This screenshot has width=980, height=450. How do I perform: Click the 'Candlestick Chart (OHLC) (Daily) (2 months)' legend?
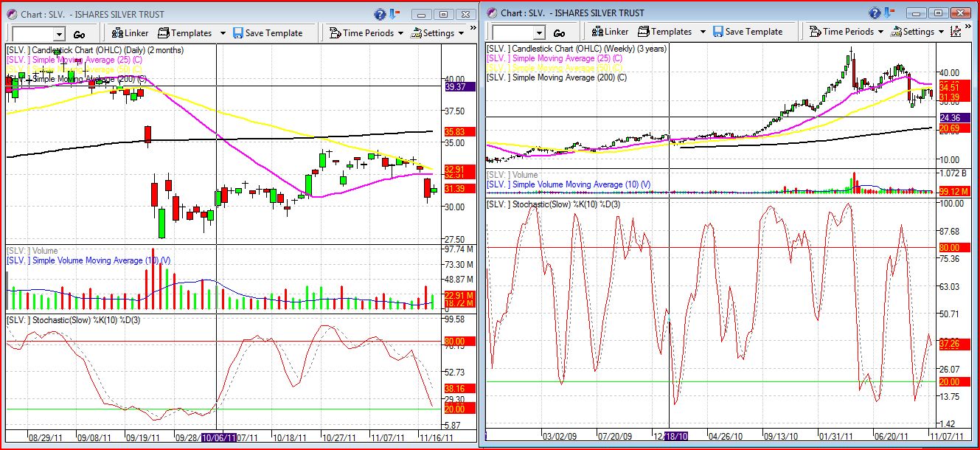pos(95,50)
